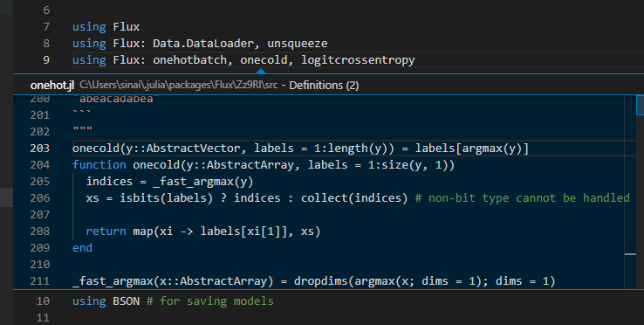This screenshot has height=325, width=644.
Task: Click 'BSON' on line 10
Action: [x=126, y=301]
